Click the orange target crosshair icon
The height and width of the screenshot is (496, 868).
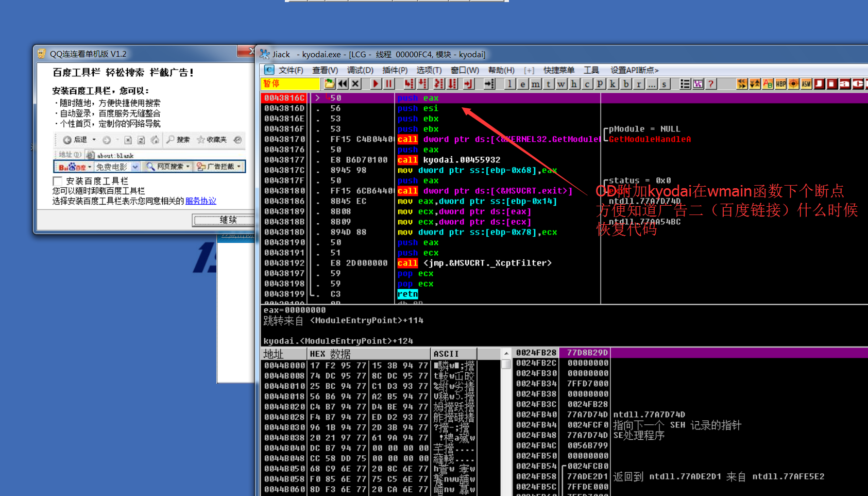(x=793, y=84)
